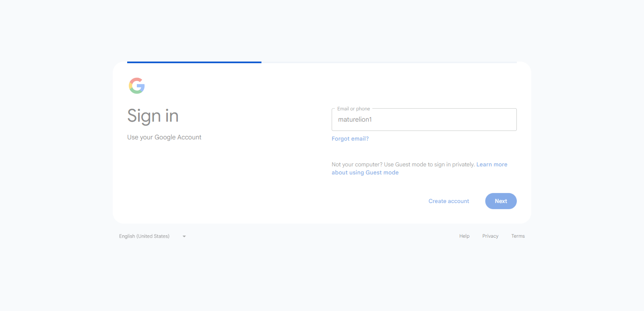Open the English (United States) language dropdown

[153, 236]
